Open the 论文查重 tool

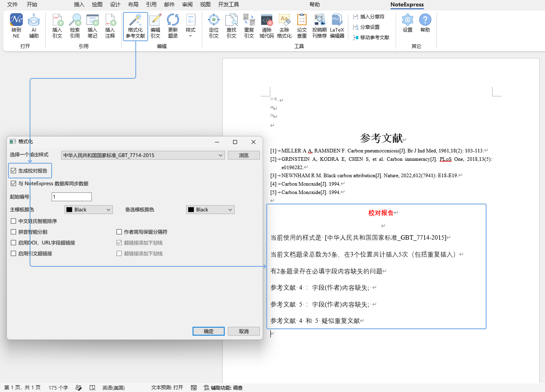(302, 26)
